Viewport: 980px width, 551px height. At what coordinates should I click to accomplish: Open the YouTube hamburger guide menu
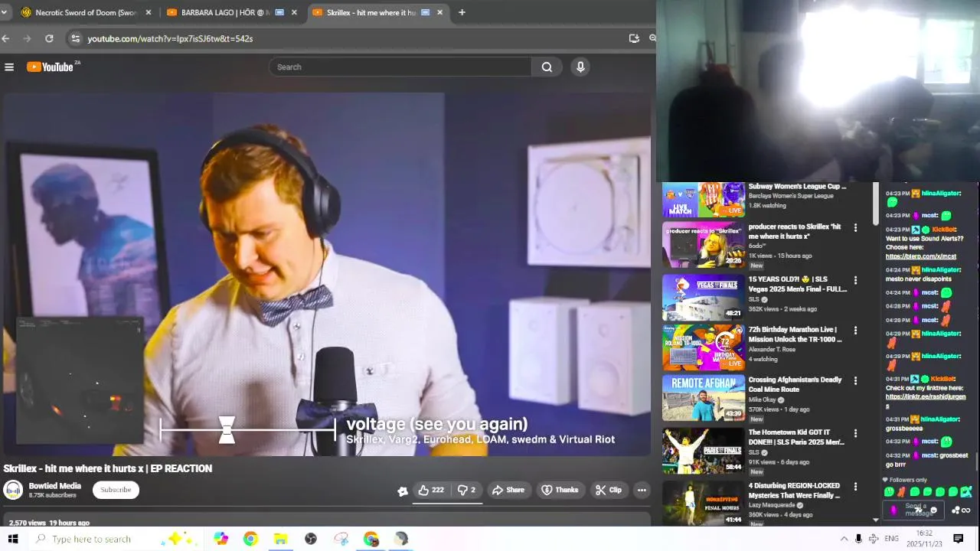pyautogui.click(x=9, y=67)
